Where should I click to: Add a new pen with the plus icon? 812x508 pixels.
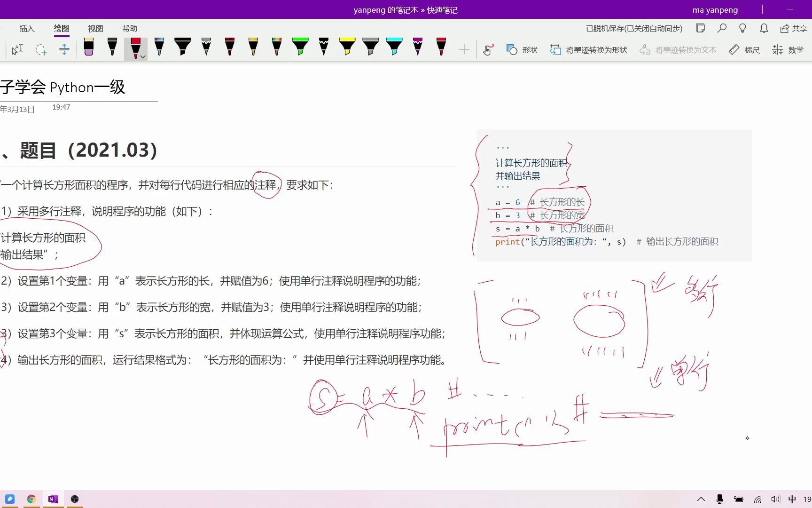[x=463, y=49]
